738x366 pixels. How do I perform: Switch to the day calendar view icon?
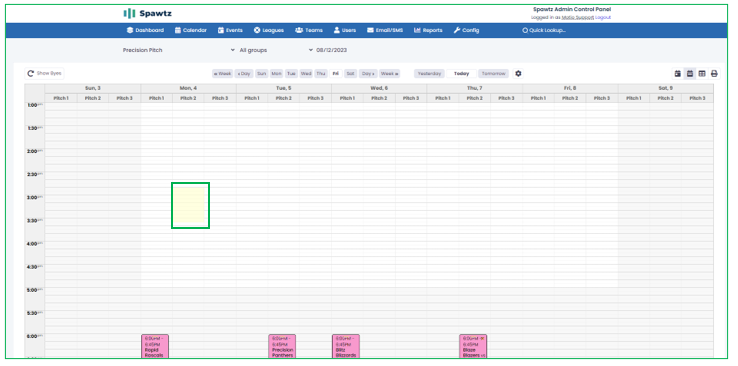click(678, 74)
